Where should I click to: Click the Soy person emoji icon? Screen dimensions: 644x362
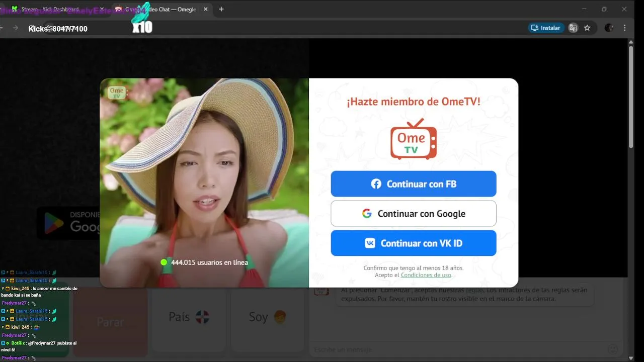[x=280, y=317]
